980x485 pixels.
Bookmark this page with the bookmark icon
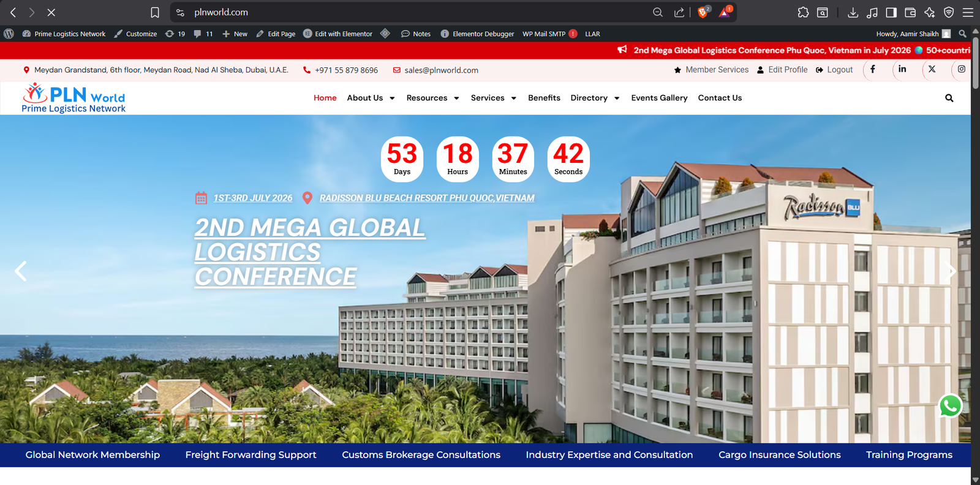(x=155, y=12)
